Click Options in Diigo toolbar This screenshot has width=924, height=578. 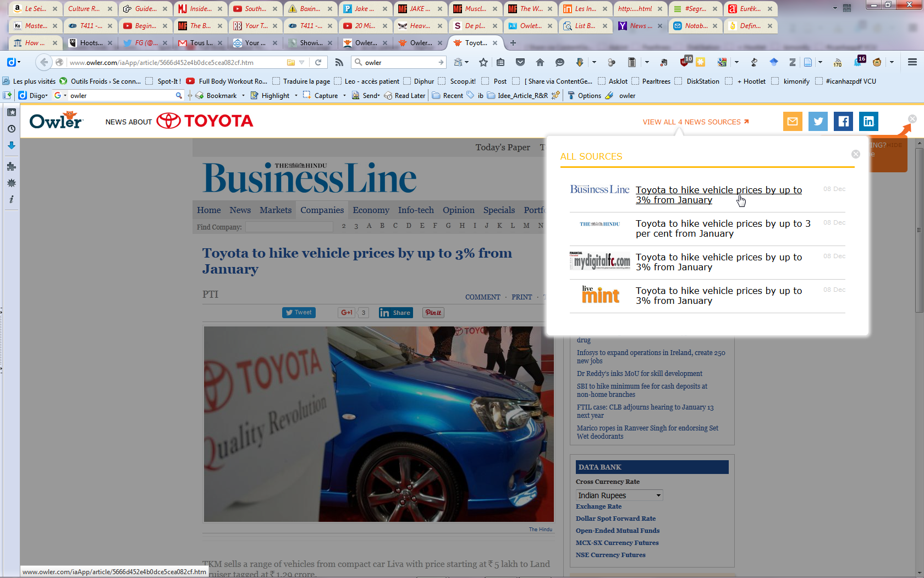[584, 95]
